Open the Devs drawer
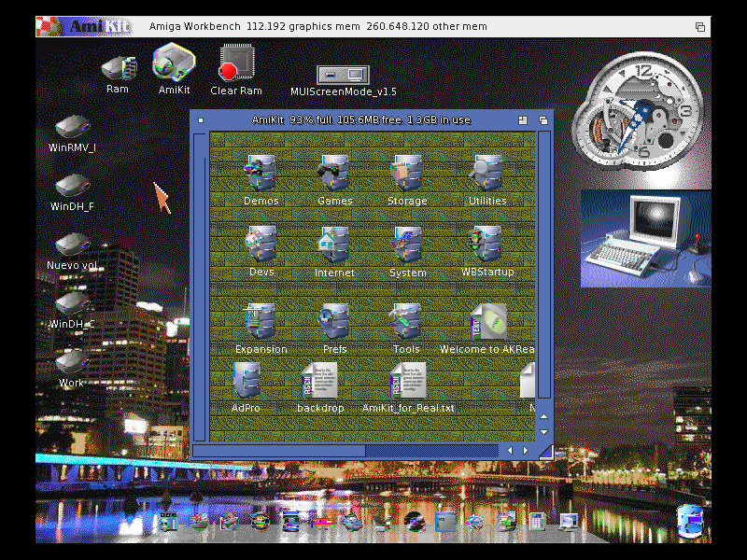 [261, 245]
